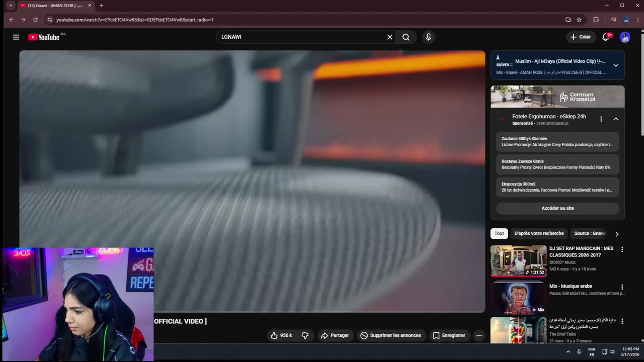Click the Partager button

pos(335,335)
